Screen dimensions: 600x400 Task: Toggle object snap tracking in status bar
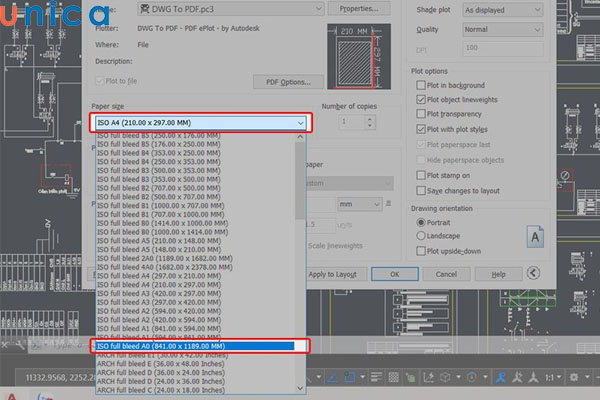tap(333, 377)
